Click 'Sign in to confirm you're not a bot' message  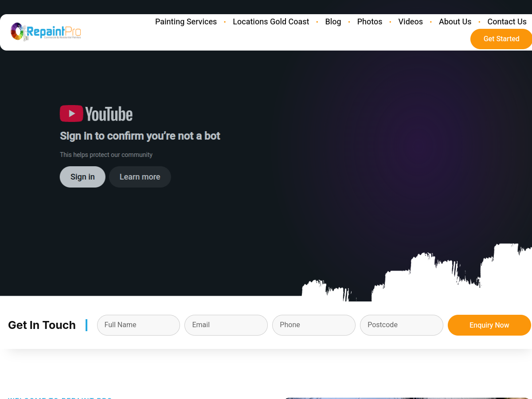tap(140, 136)
